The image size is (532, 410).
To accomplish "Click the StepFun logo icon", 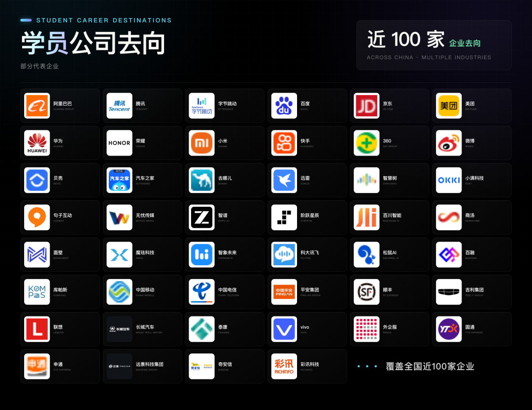I will pyautogui.click(x=284, y=218).
